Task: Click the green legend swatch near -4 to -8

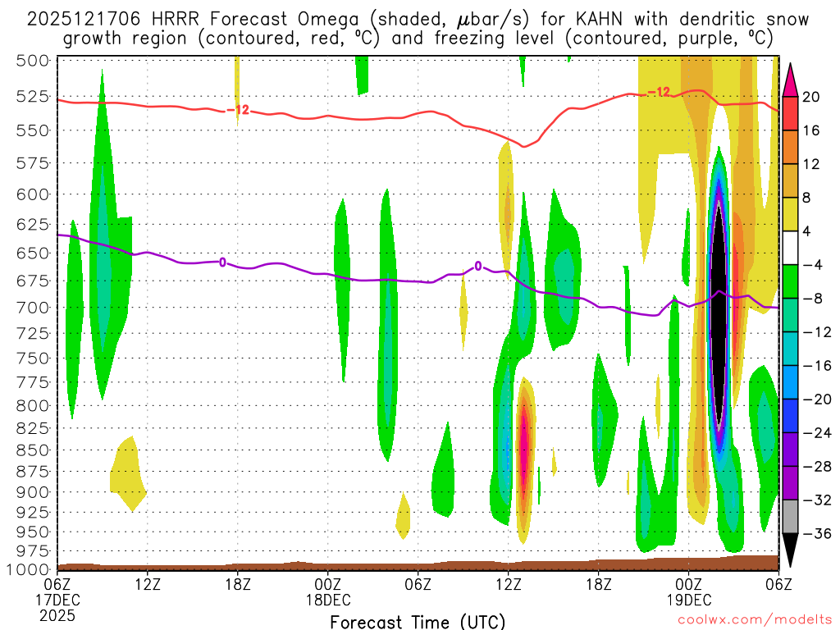Action: pos(790,281)
